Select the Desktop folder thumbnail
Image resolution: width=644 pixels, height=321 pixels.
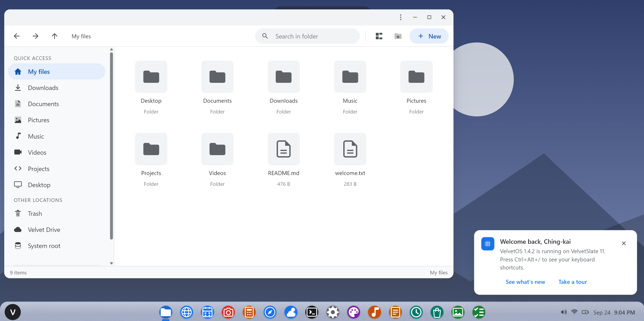click(x=151, y=77)
